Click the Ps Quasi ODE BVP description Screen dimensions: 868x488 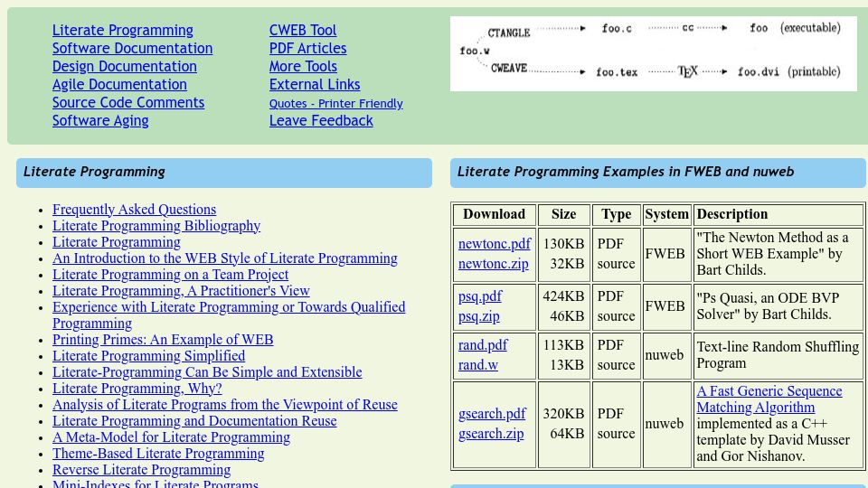point(778,306)
